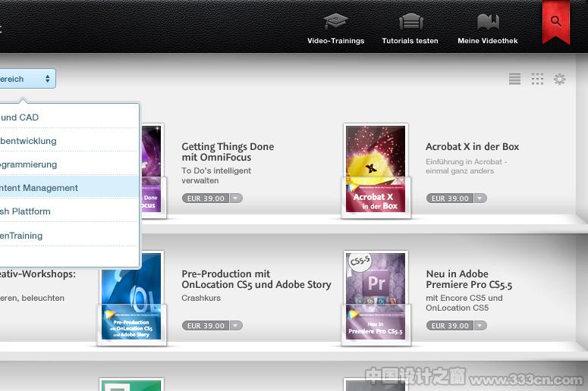588x391 pixels.
Task: Open the Bereich category dropdown
Action: (27, 79)
